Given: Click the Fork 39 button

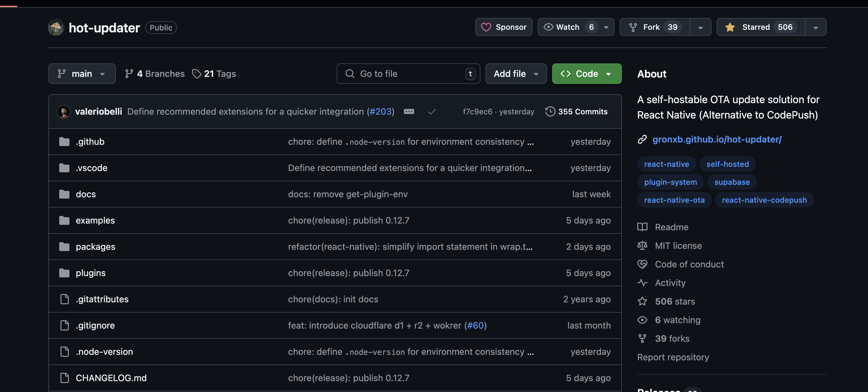Looking at the screenshot, I should 655,27.
